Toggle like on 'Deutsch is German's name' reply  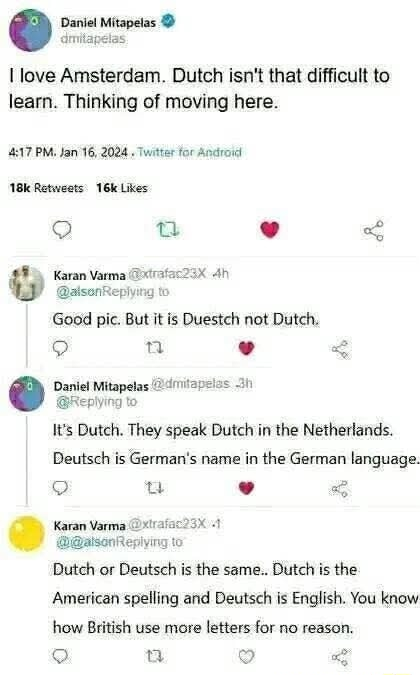click(x=246, y=488)
